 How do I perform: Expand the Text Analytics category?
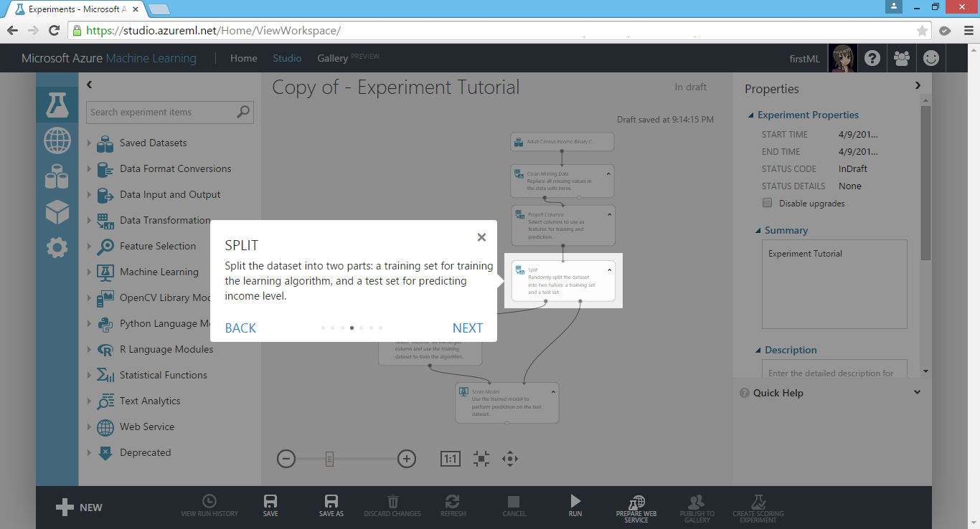pos(90,401)
